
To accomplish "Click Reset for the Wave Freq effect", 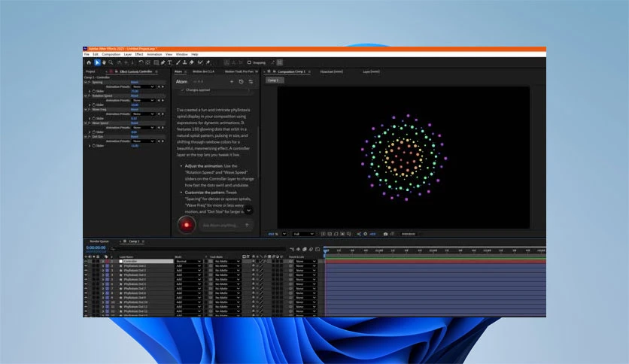I will pos(135,110).
